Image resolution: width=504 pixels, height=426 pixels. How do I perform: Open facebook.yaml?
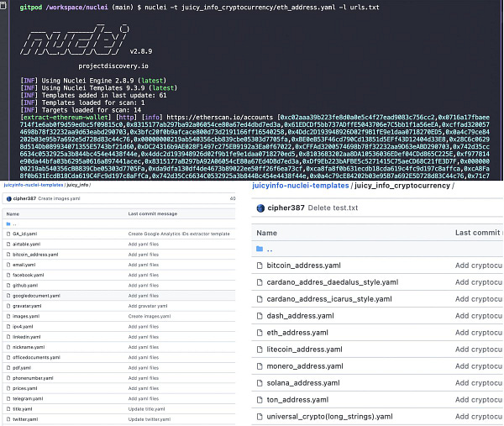[x=29, y=275]
